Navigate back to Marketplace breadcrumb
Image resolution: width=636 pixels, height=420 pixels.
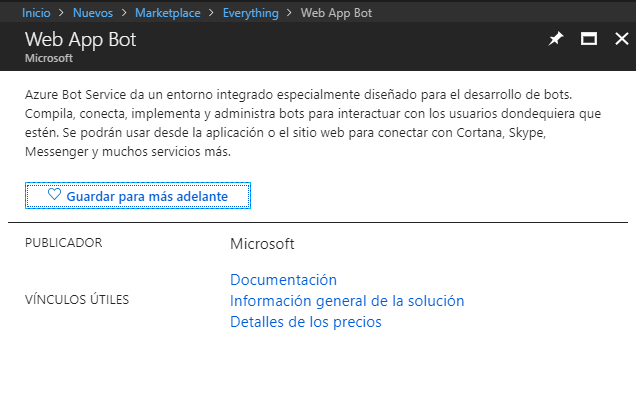tap(168, 13)
